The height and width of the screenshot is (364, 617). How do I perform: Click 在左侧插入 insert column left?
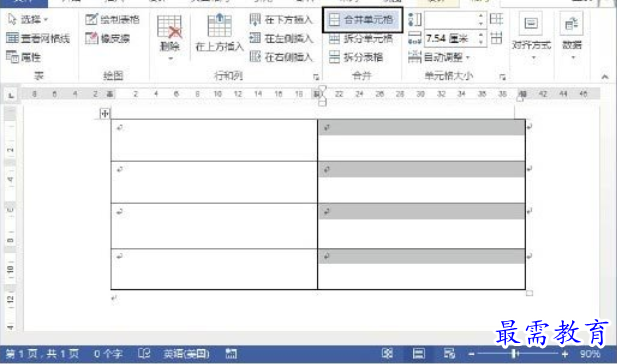coord(281,38)
